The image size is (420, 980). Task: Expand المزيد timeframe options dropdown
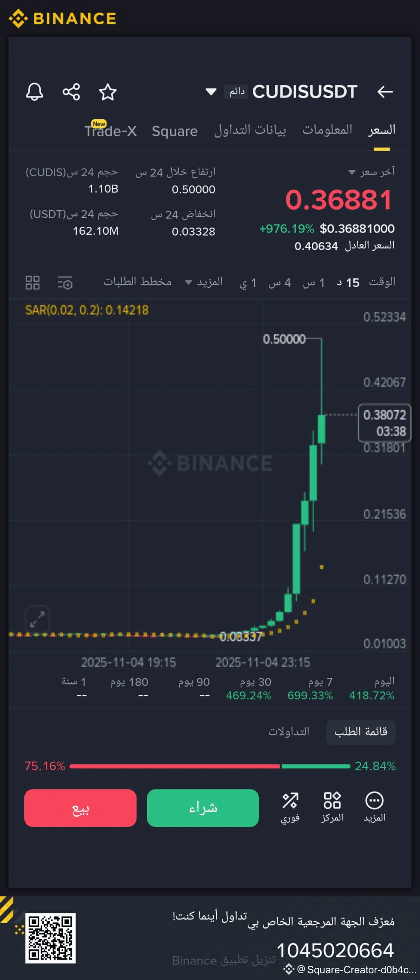click(x=204, y=282)
